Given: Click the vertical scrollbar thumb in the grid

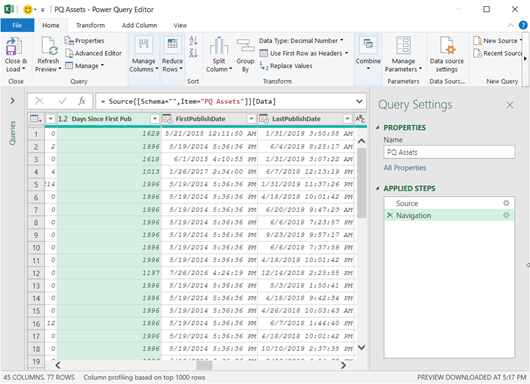Looking at the screenshot, I should click(x=362, y=182).
